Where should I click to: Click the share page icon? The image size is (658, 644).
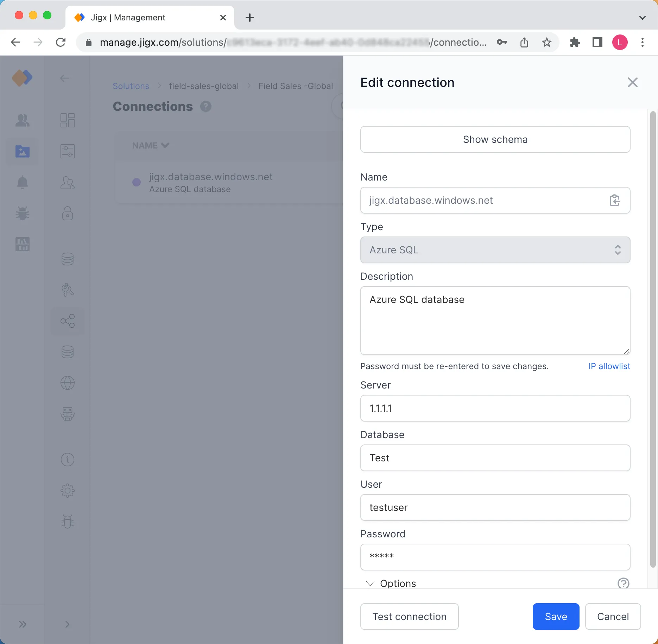(524, 43)
